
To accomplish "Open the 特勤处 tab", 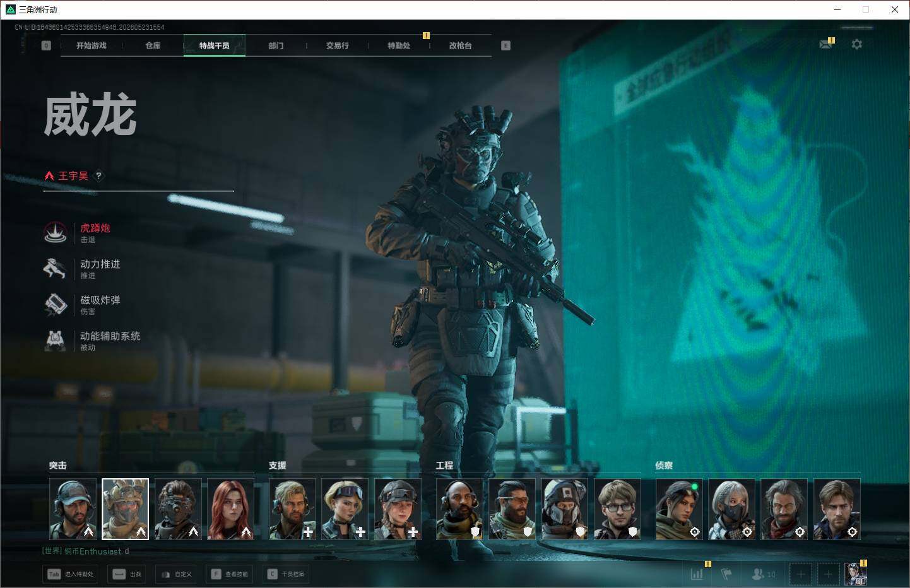I will coord(399,45).
